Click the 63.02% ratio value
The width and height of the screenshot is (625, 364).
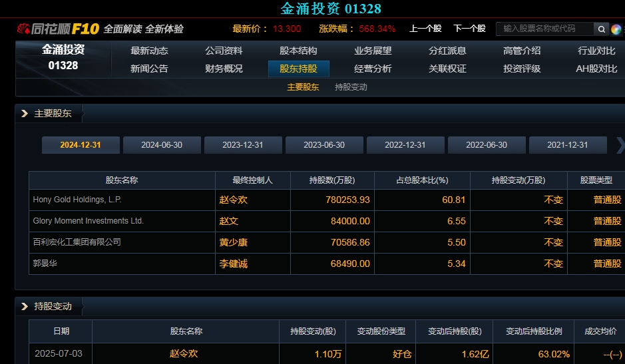(554, 354)
